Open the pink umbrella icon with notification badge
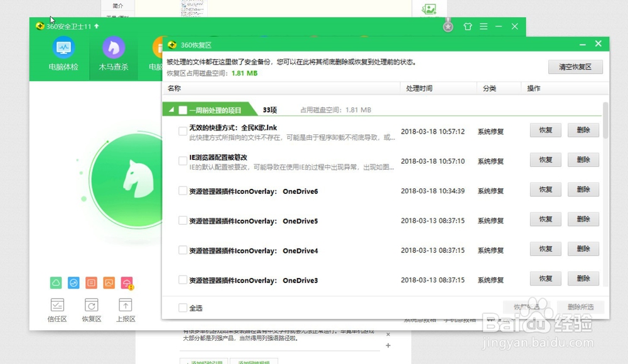The image size is (628, 364). pos(125,283)
